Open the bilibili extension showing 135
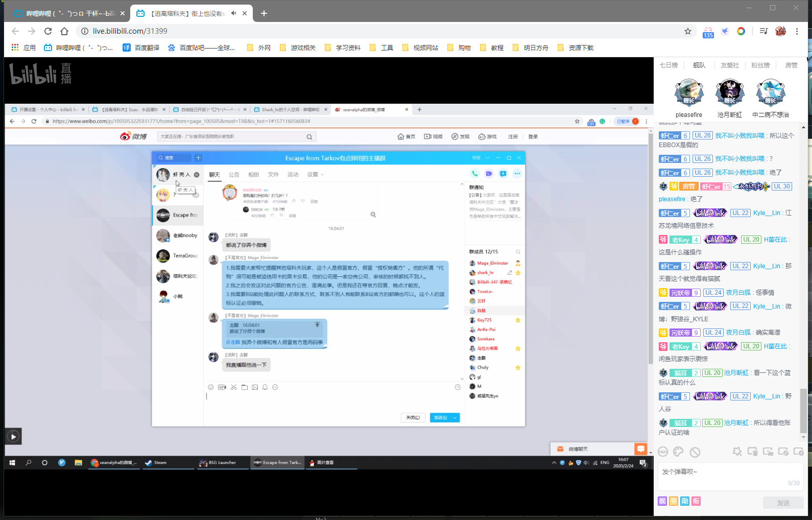This screenshot has width=812, height=520. coord(708,32)
